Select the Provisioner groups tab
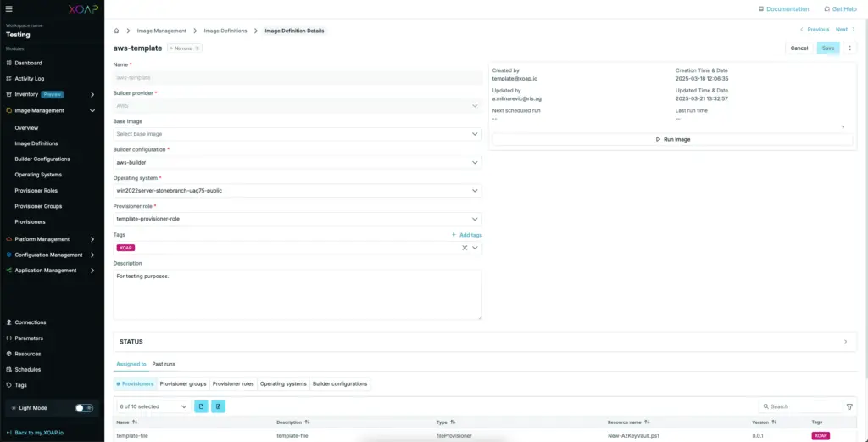Screen dimensions: 868x442 (x=183, y=384)
